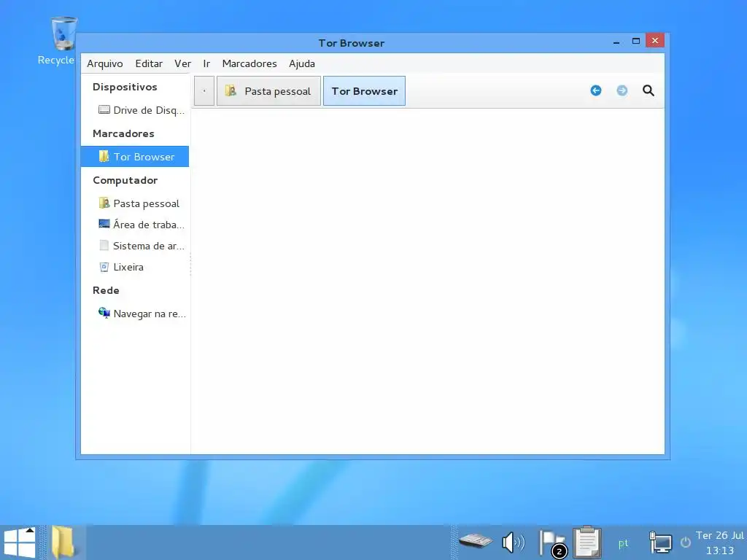The image size is (747, 560).
Task: Open search with the magnifier icon
Action: 648,90
